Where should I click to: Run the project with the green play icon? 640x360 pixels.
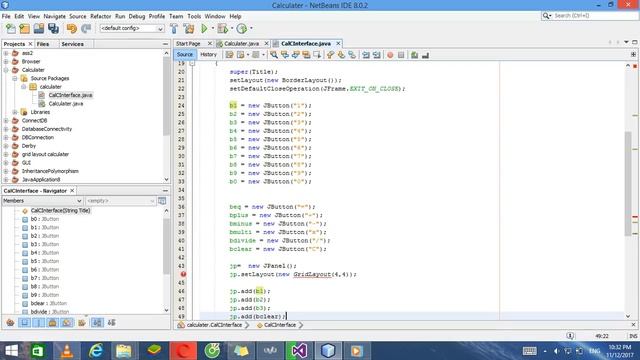tap(204, 29)
